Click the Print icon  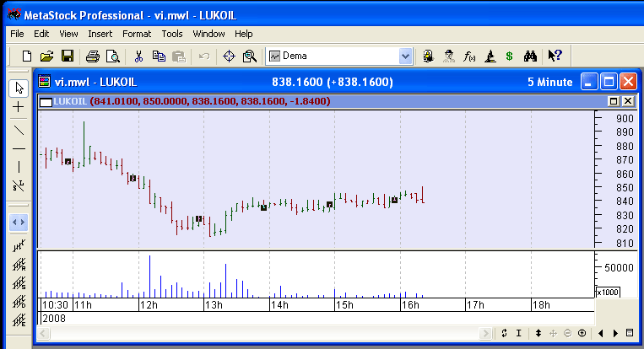click(x=92, y=56)
